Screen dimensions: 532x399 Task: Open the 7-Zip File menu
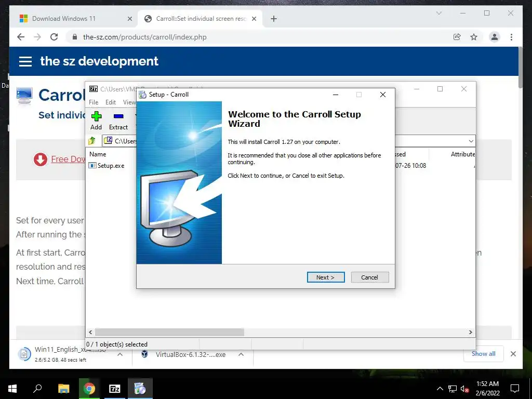click(94, 102)
